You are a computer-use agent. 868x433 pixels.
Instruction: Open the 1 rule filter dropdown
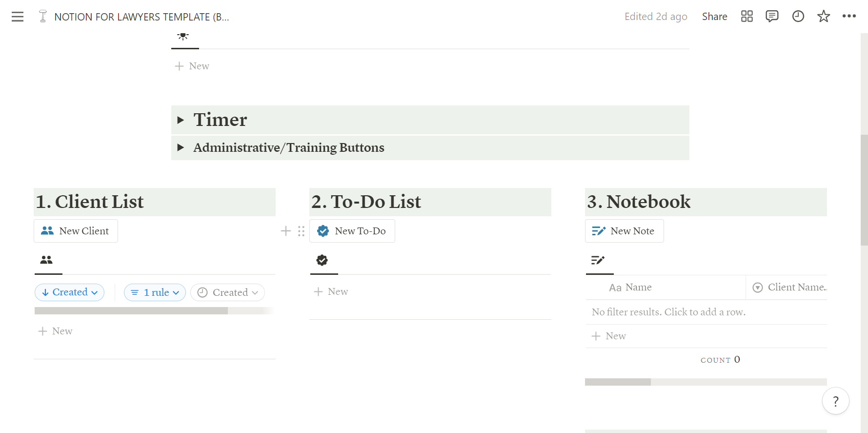(x=155, y=292)
